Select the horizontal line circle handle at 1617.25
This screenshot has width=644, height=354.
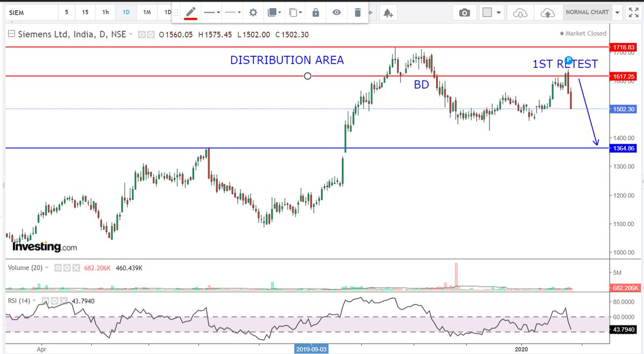[x=308, y=76]
